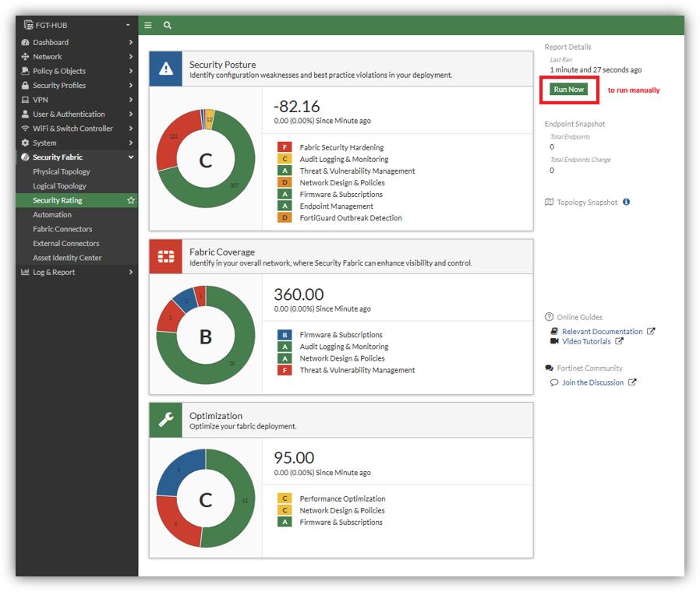700x592 pixels.
Task: Collapse the Security Fabric chevron
Action: [131, 157]
